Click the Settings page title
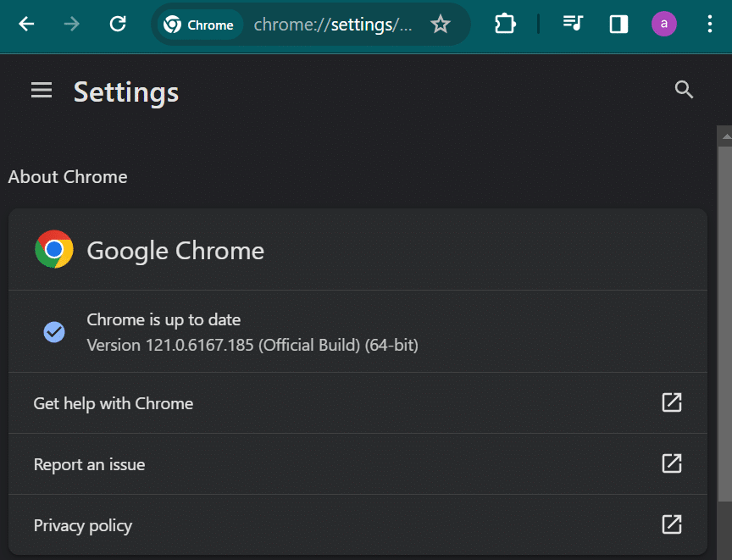732x560 pixels. (x=126, y=92)
